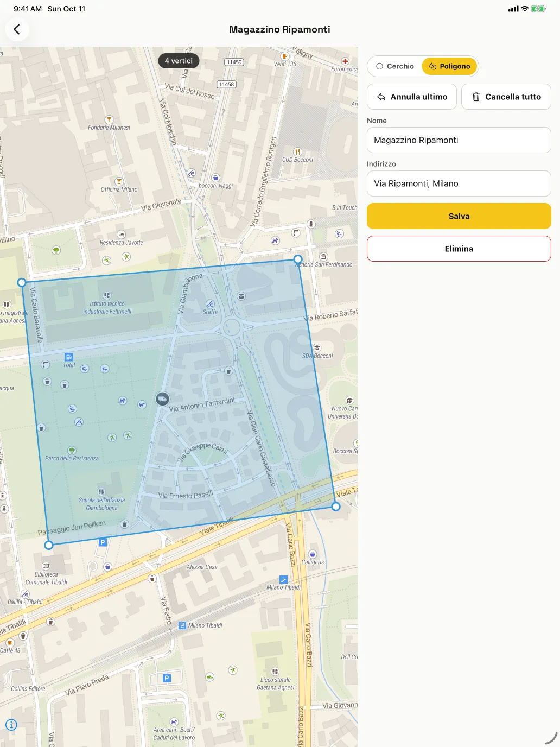Tap the Caffè 48 cafe icon
The image size is (560, 747).
[x=10, y=643]
